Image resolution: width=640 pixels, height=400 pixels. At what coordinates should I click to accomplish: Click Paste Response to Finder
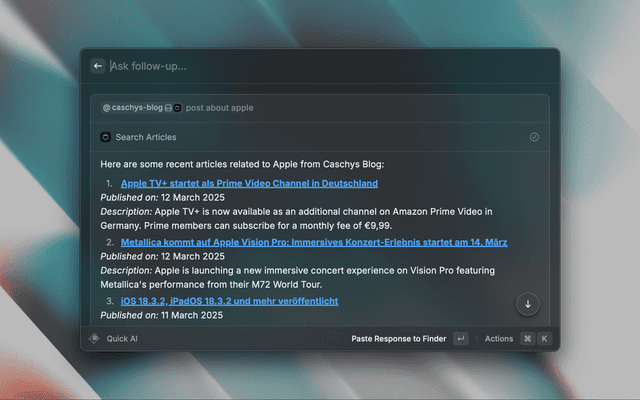point(397,339)
